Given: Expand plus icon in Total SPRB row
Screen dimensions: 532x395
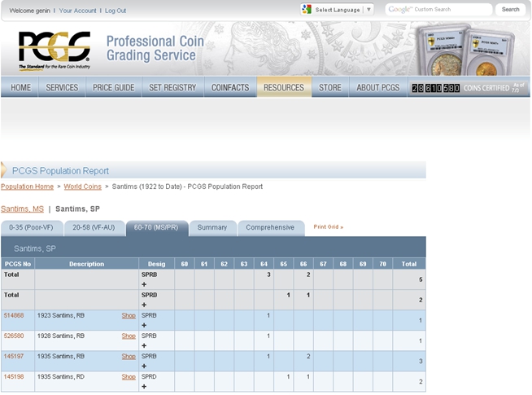Looking at the screenshot, I should (144, 284).
